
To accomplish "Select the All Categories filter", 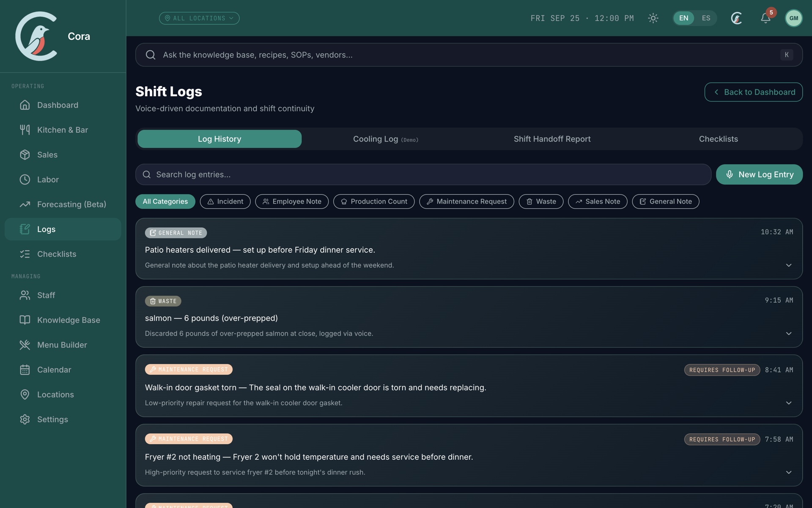I will point(165,202).
